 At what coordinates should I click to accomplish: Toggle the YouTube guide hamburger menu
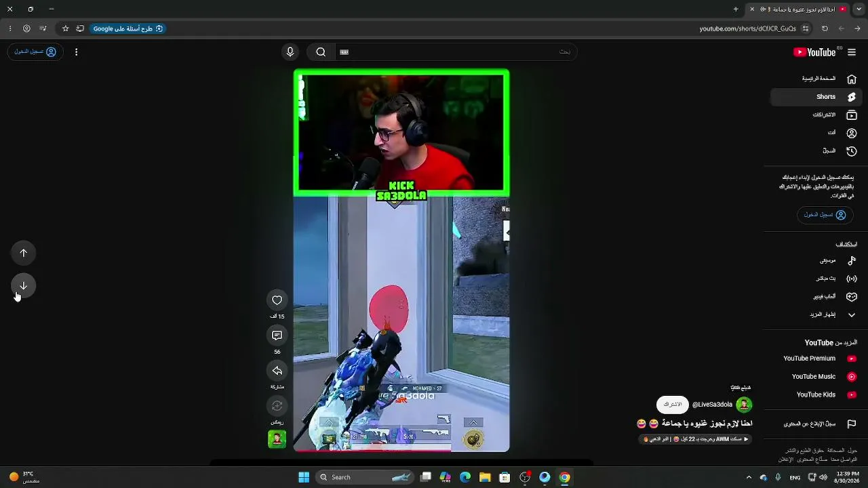coord(852,52)
